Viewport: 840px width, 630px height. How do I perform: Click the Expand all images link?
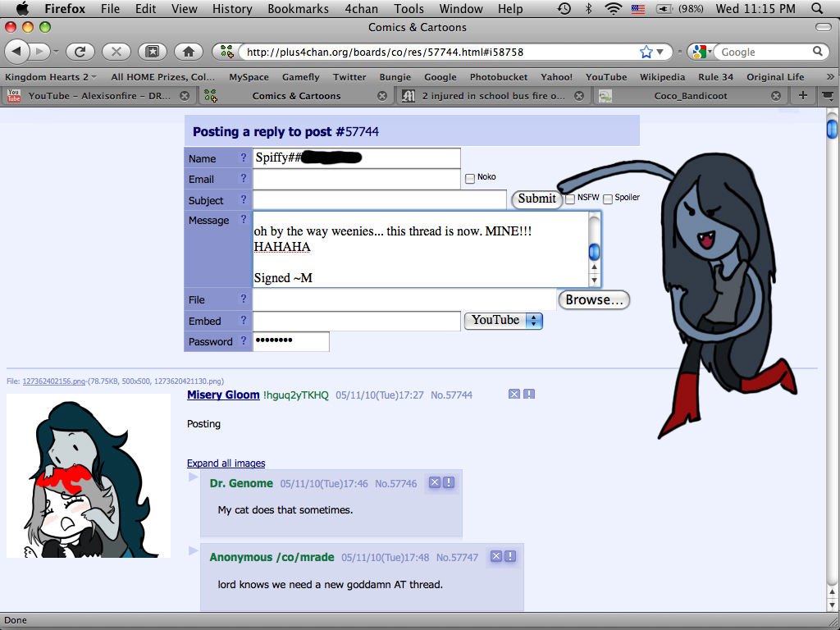pyautogui.click(x=226, y=463)
